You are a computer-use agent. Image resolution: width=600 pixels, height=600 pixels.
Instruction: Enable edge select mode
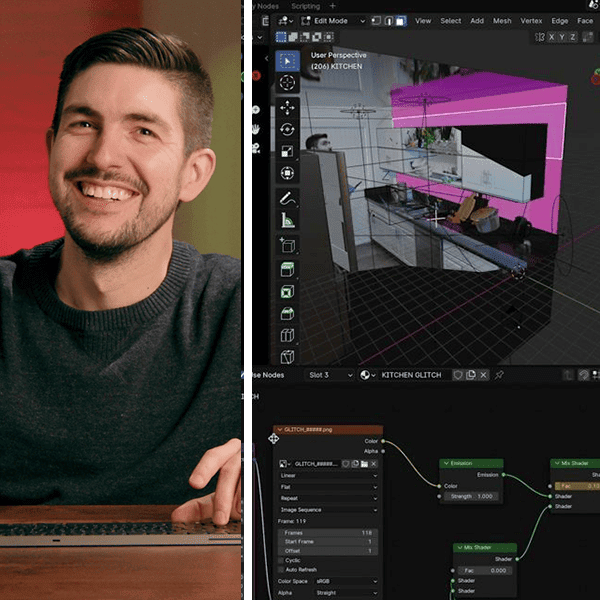[x=388, y=21]
